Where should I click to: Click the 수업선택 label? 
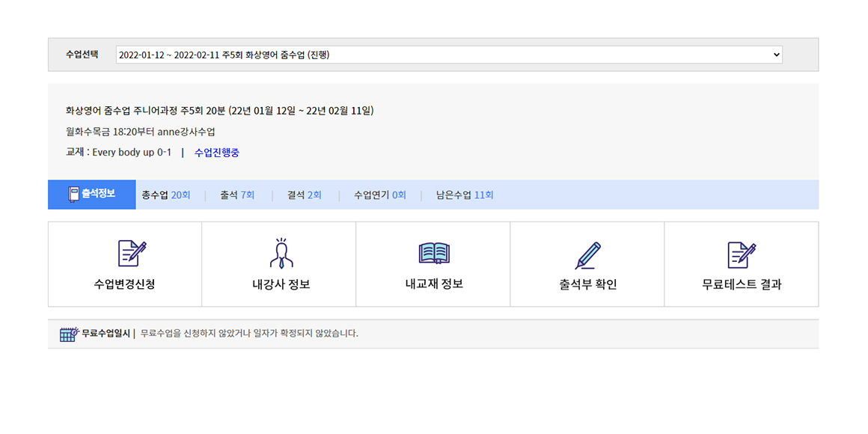click(82, 54)
